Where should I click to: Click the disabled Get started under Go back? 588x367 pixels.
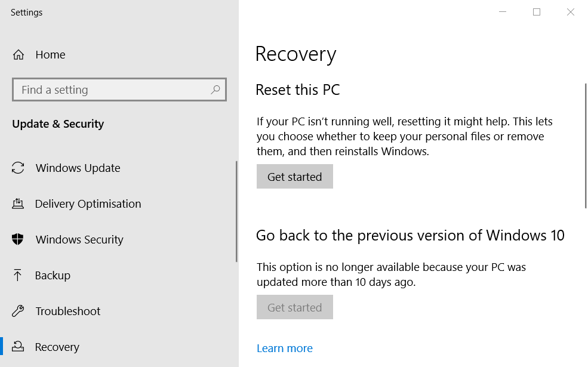click(295, 307)
